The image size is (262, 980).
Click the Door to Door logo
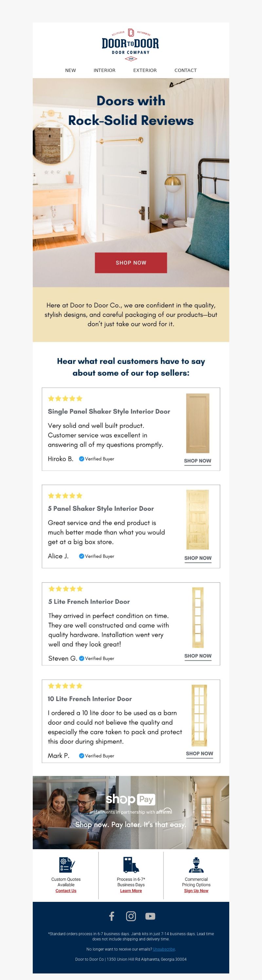point(131,44)
